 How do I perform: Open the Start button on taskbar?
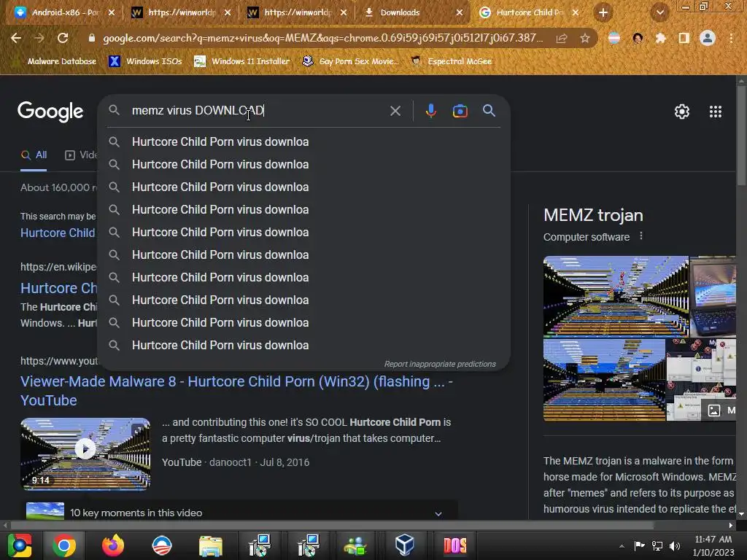[19, 545]
